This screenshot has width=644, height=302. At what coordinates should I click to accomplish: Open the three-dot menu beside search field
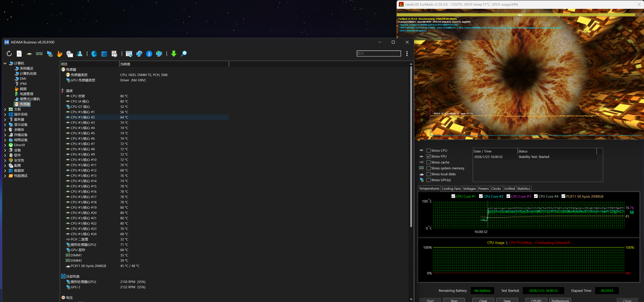click(x=407, y=53)
